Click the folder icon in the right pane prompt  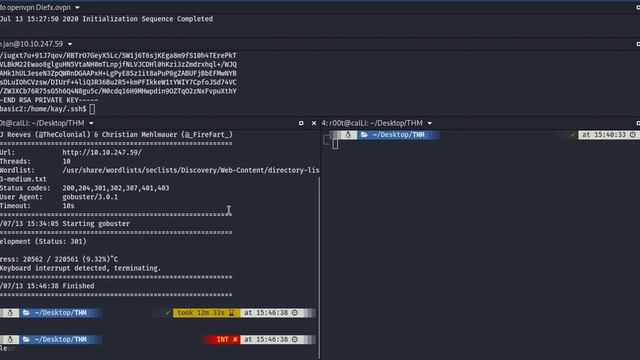pos(364,135)
